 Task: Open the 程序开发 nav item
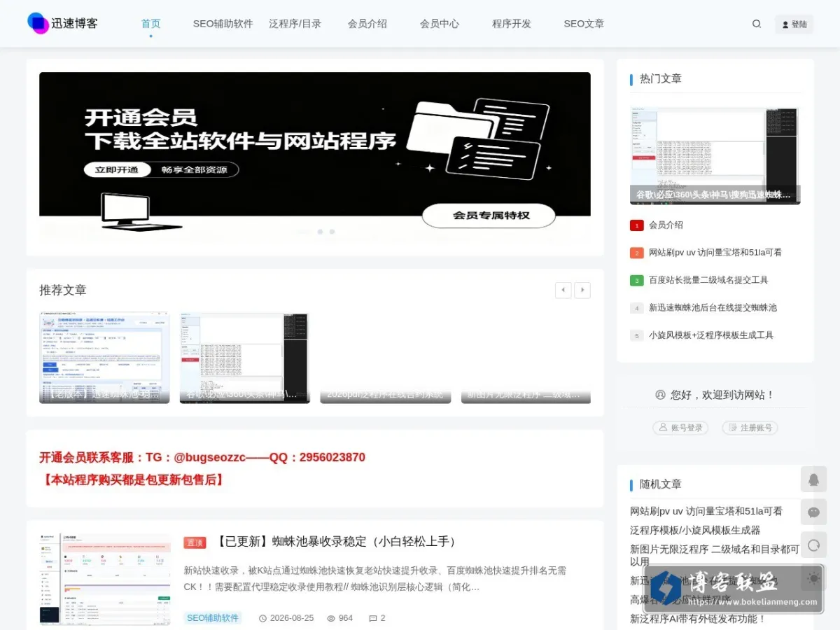[x=512, y=24]
